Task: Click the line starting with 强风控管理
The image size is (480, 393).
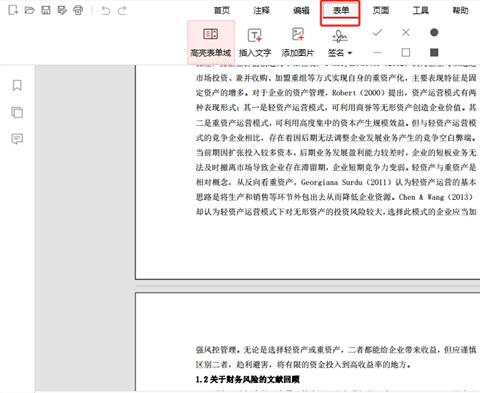Action: (336, 350)
